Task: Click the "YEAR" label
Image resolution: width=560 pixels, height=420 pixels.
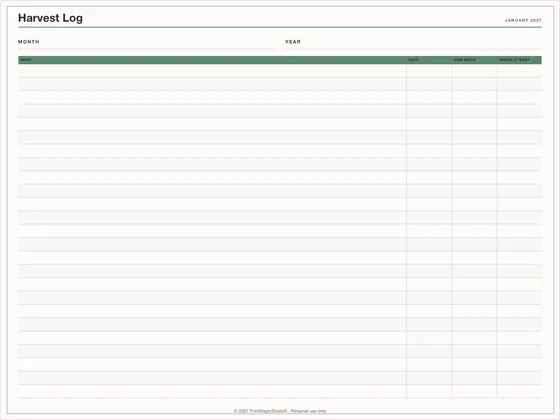Action: click(292, 42)
